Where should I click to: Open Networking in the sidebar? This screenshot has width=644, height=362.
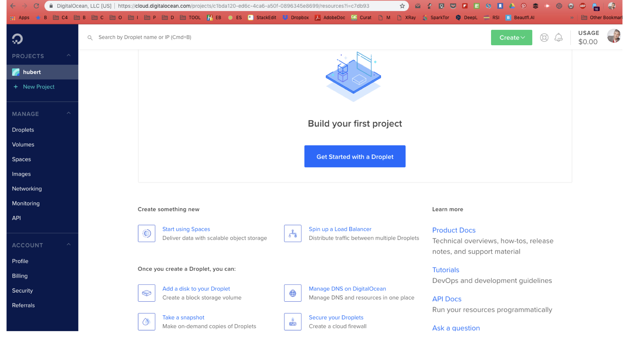point(27,189)
